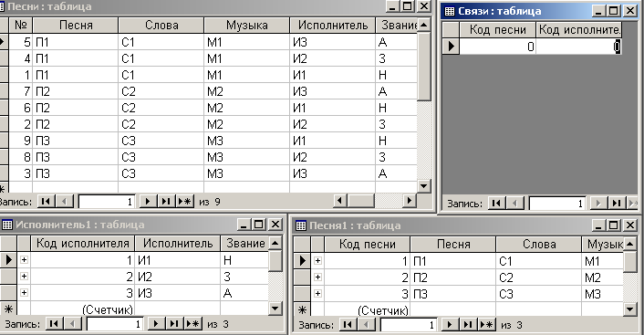
Task: Go to last record in Связи table
Action: [616, 203]
